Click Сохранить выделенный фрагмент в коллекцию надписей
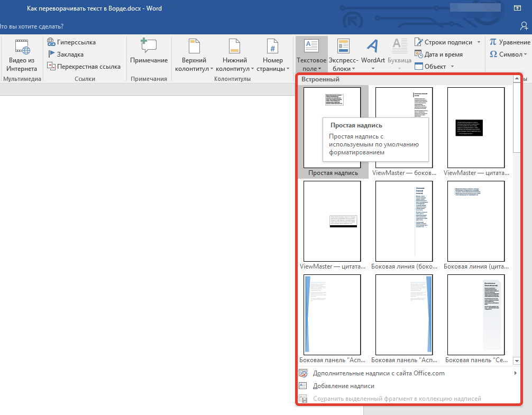The width and height of the screenshot is (532, 415). [x=408, y=399]
